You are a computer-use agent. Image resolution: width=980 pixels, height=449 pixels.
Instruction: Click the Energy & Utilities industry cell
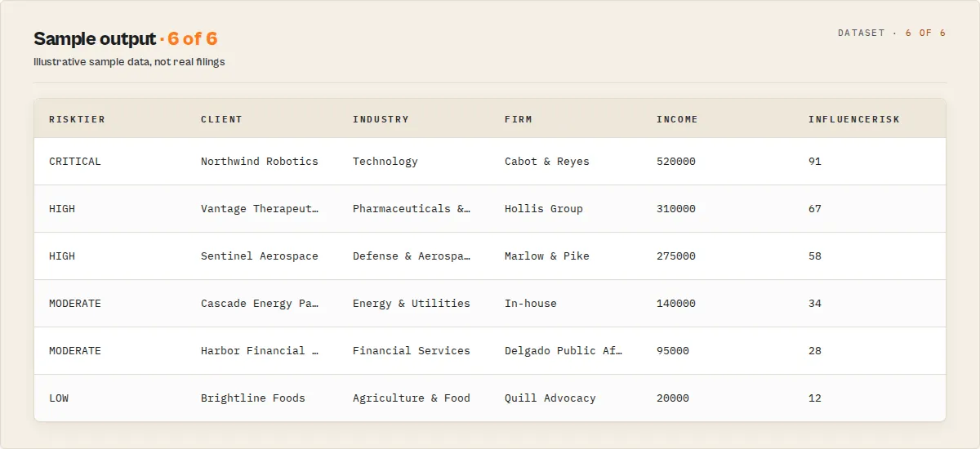[x=412, y=304]
